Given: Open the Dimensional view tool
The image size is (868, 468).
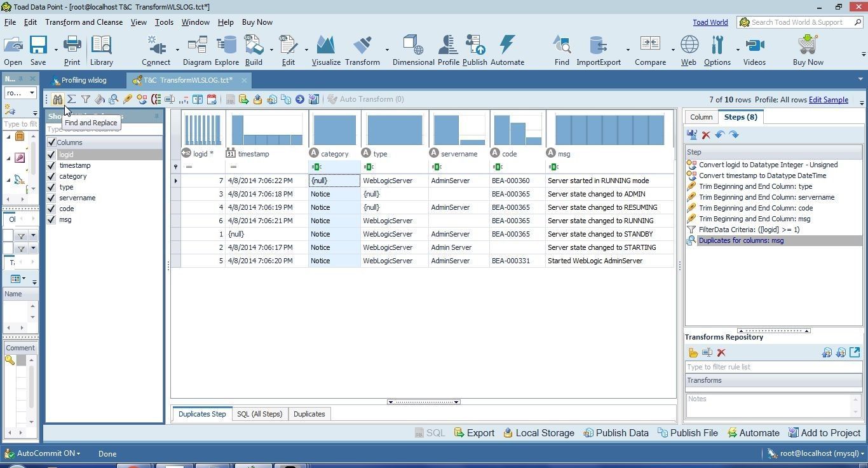Looking at the screenshot, I should tap(413, 50).
